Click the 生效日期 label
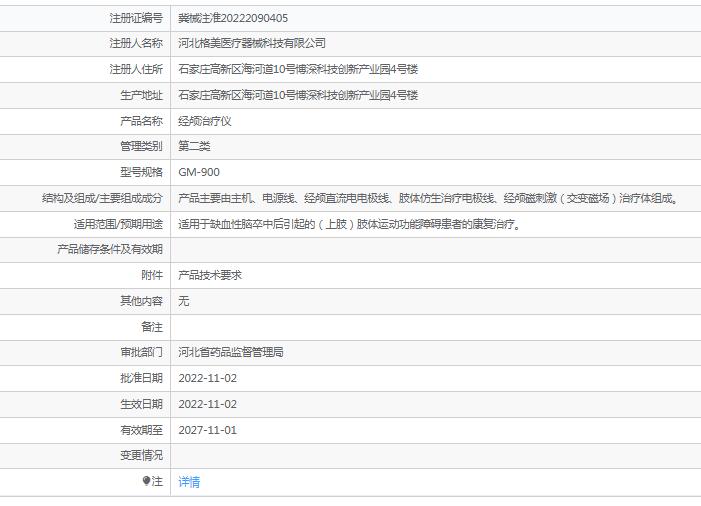Viewport: 701px width, 506px height. [x=142, y=404]
